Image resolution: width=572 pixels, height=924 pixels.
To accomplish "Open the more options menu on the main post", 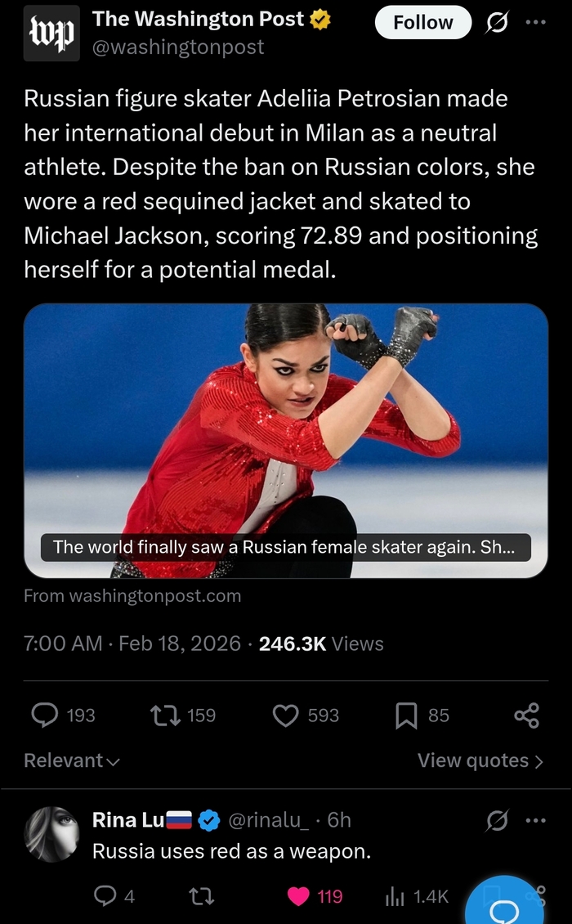I will click(537, 22).
